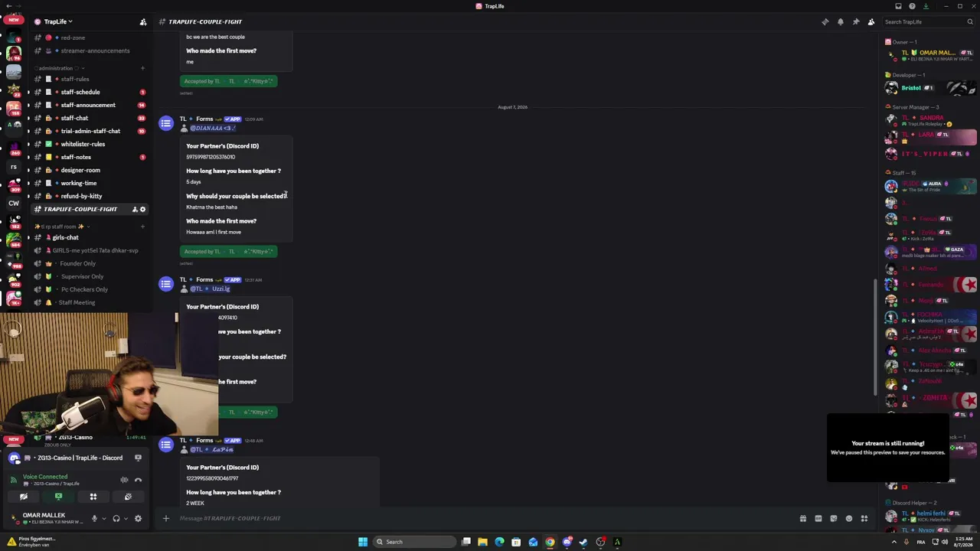Open SANDRA in member list
This screenshot has width=980, height=551.
(930, 120)
